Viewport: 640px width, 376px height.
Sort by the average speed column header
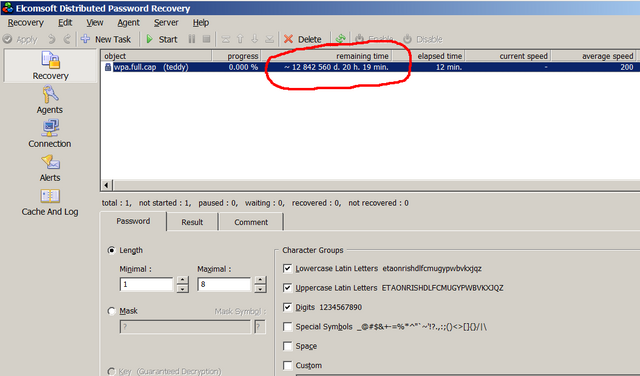[x=594, y=56]
